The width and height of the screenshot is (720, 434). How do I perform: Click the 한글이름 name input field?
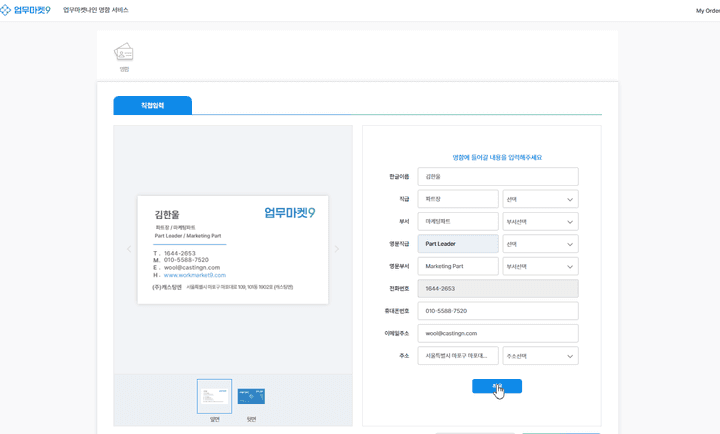498,176
